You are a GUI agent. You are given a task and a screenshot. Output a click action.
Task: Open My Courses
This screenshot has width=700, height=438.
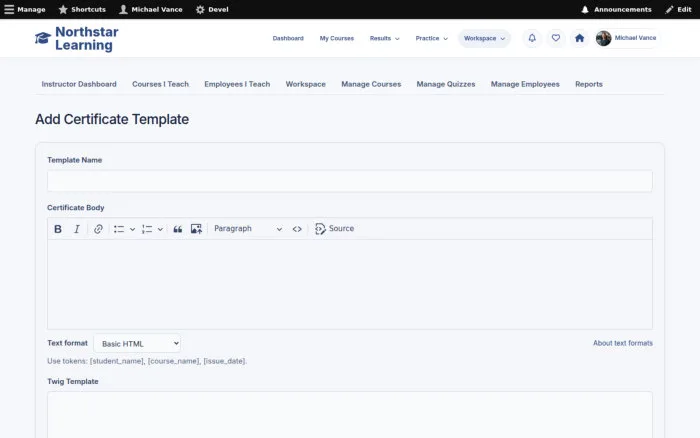tap(337, 38)
